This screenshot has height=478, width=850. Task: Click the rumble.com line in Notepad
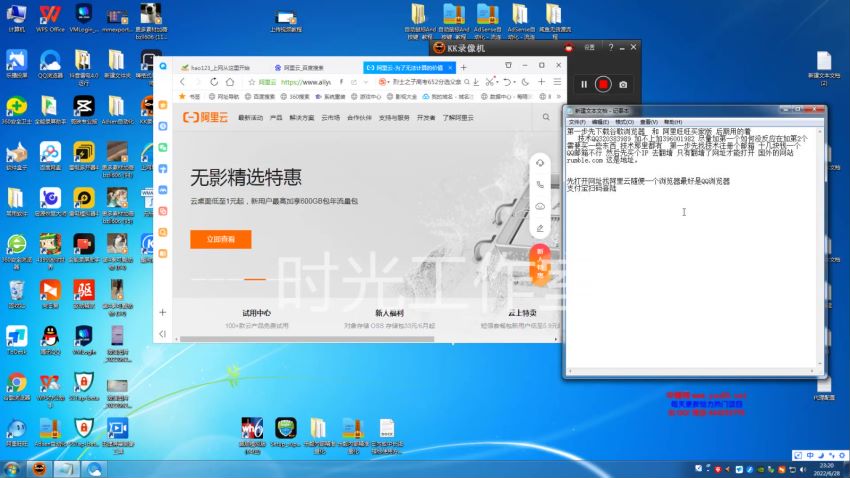[602, 160]
